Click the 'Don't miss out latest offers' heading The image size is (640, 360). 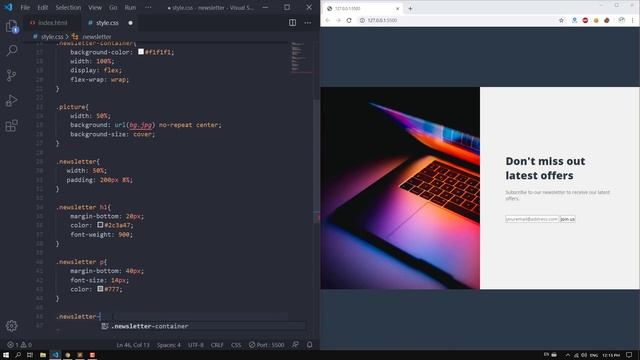(545, 168)
